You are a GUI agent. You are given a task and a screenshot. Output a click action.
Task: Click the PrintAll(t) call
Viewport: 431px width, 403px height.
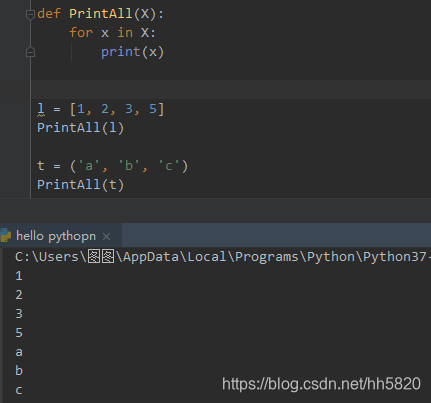tap(80, 185)
